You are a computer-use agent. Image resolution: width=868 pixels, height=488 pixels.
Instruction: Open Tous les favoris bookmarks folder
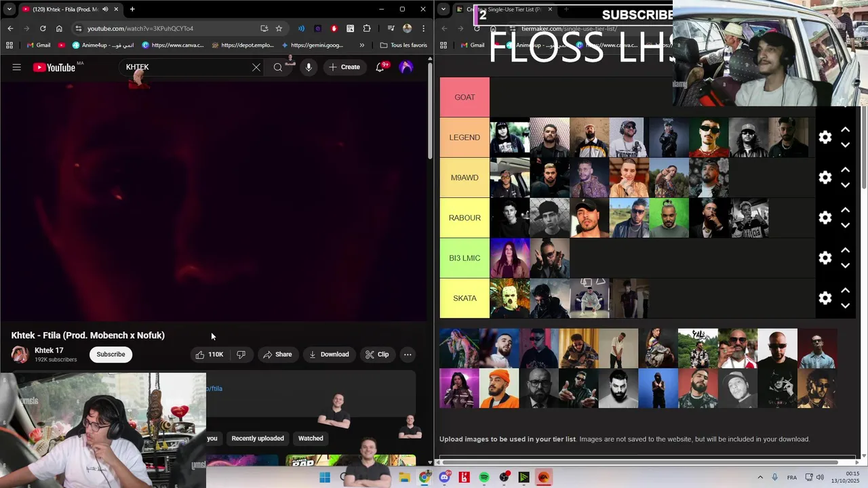click(x=403, y=45)
